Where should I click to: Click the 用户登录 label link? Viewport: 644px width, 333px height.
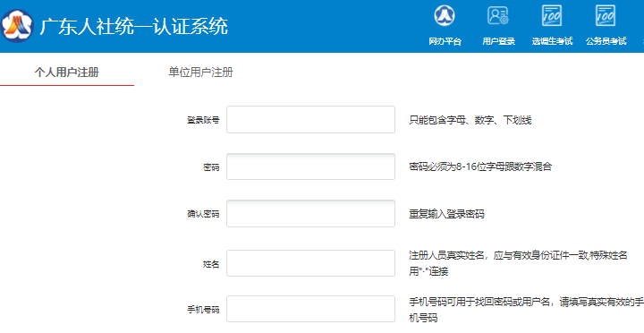(498, 41)
